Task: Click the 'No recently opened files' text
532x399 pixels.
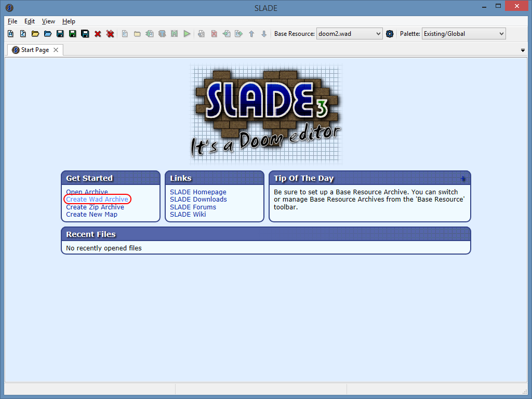Action: click(104, 248)
